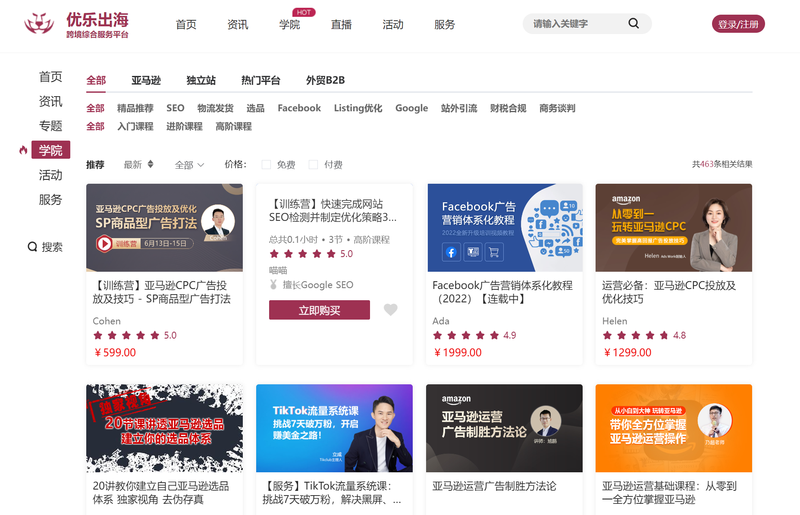Screen dimensions: 800x515
Task: Filter by 入门课程 level
Action: [135, 126]
